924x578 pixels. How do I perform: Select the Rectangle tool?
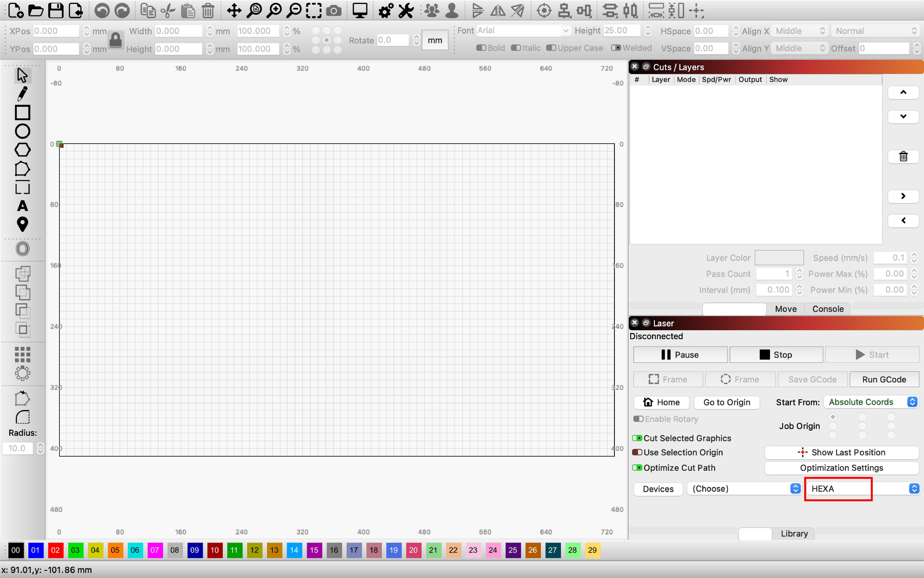coord(22,113)
